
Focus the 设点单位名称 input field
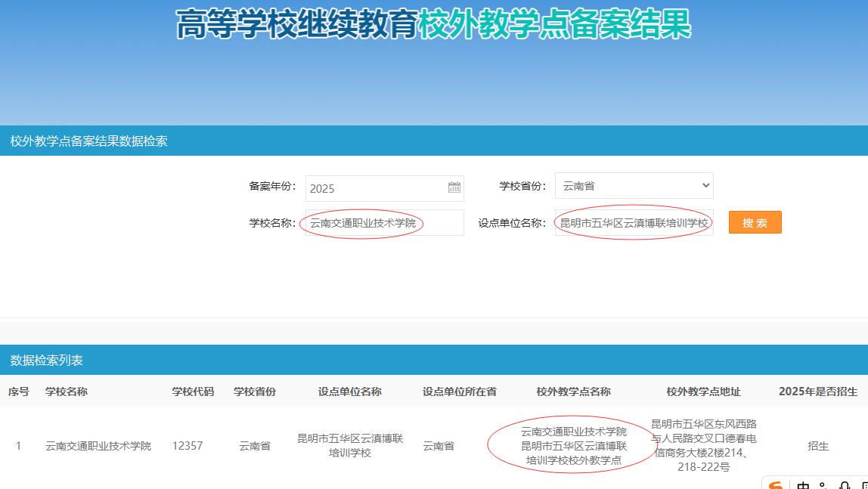634,223
